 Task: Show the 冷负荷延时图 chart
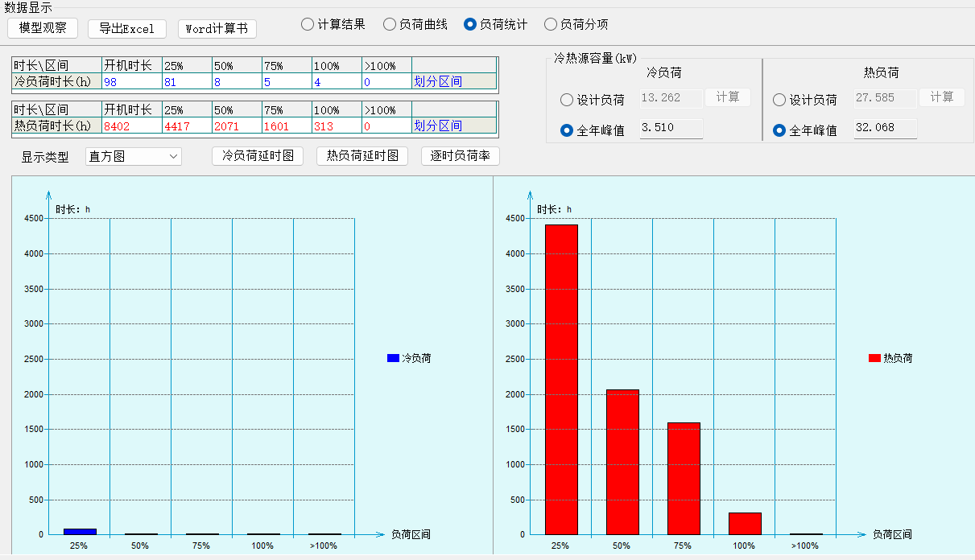click(258, 156)
